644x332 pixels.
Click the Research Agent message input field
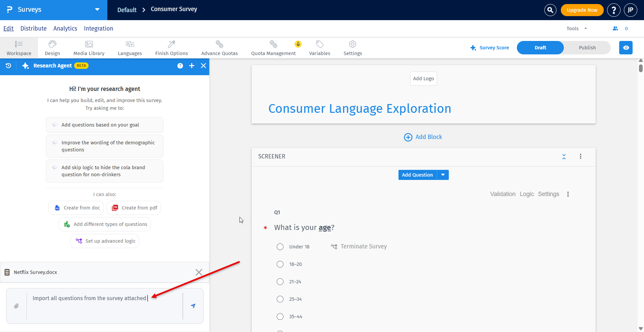click(105, 306)
